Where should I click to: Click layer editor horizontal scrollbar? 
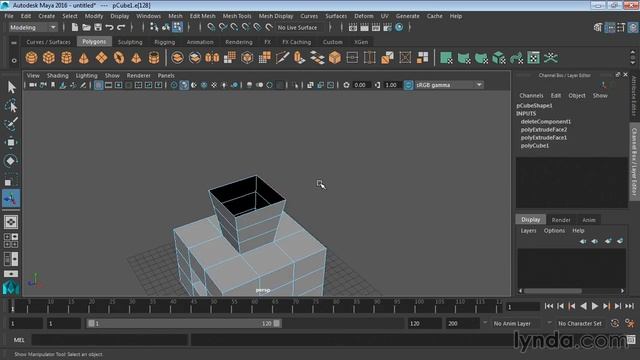(x=553, y=291)
